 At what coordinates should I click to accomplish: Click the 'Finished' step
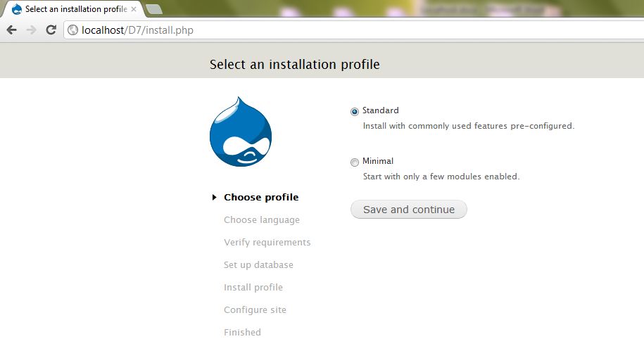click(242, 332)
